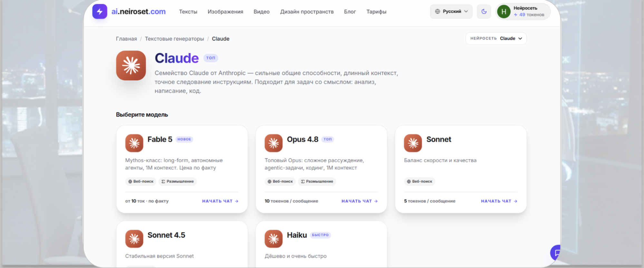
Task: Click the Opus 4.8 card icon
Action: [274, 143]
